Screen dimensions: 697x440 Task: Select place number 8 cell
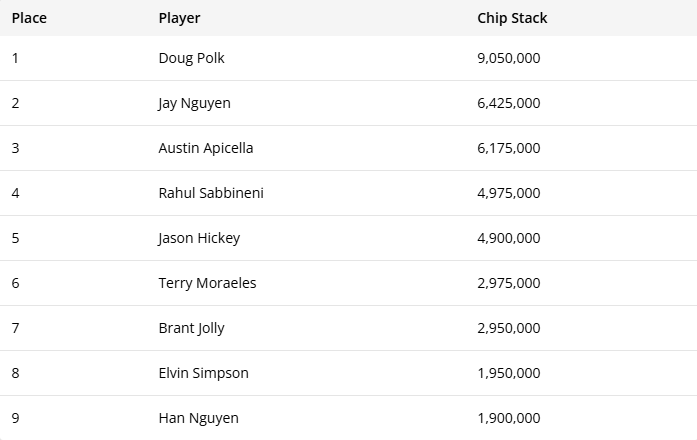click(x=16, y=373)
